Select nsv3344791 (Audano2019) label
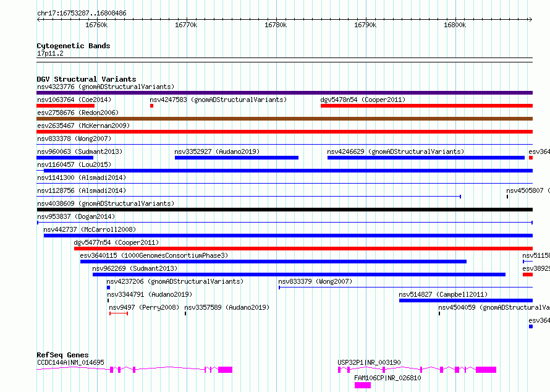Viewport: 550px width, 392px height. coord(150,294)
